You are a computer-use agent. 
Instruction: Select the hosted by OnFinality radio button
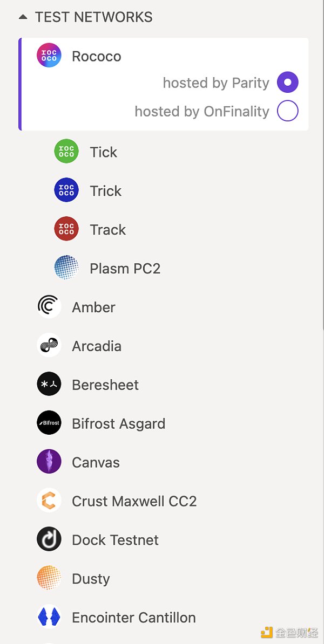coord(287,111)
